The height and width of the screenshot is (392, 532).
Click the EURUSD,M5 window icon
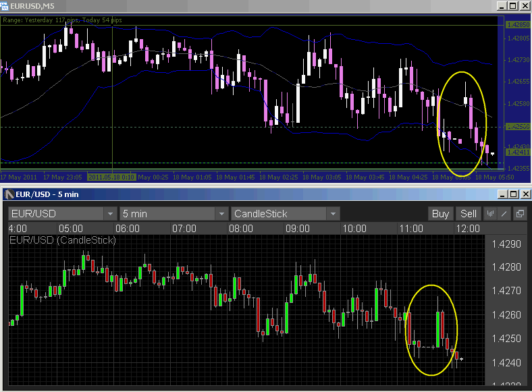5,6
